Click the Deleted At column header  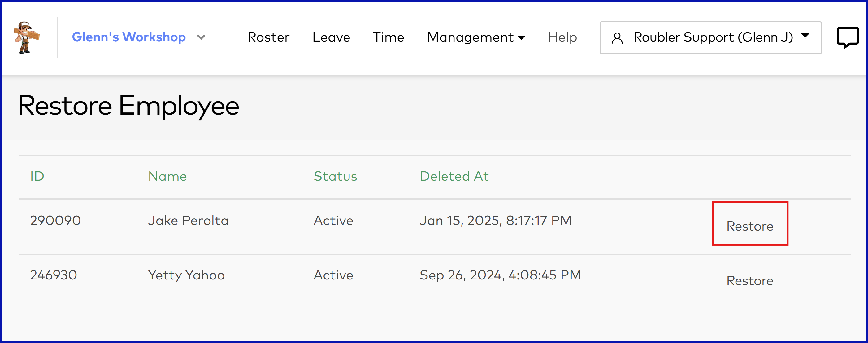(x=454, y=176)
